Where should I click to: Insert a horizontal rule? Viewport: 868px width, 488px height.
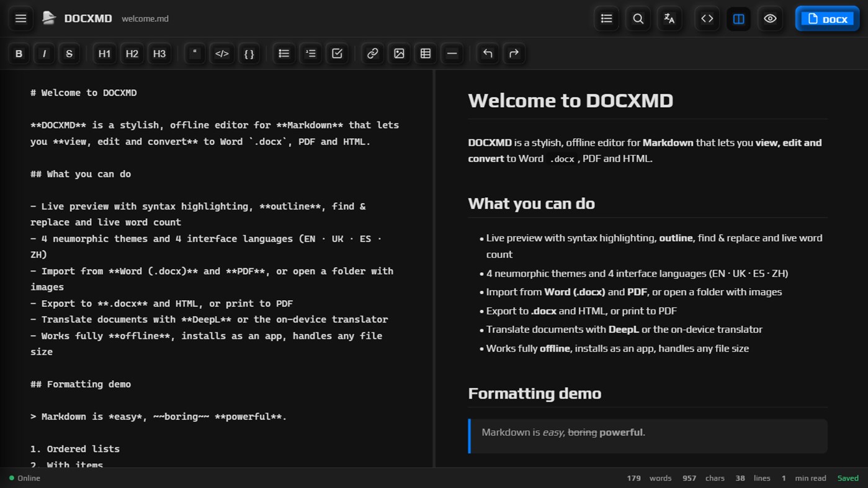point(452,53)
